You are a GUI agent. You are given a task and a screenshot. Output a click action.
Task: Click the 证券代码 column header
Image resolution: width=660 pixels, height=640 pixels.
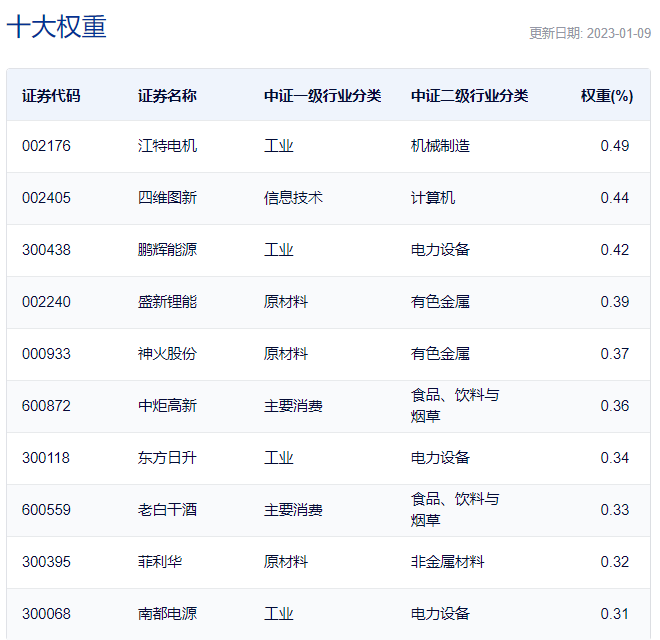pyautogui.click(x=51, y=96)
